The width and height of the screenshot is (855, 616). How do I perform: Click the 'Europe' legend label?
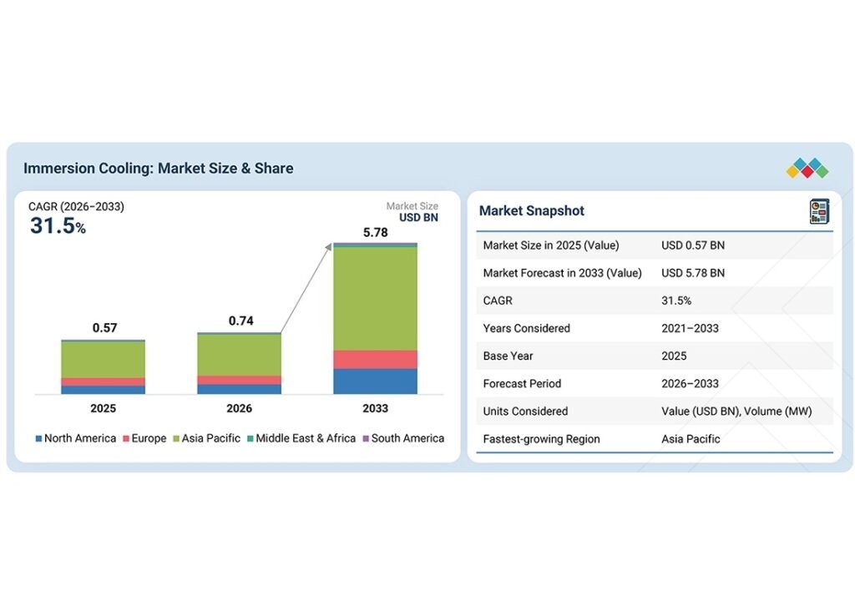coord(149,439)
